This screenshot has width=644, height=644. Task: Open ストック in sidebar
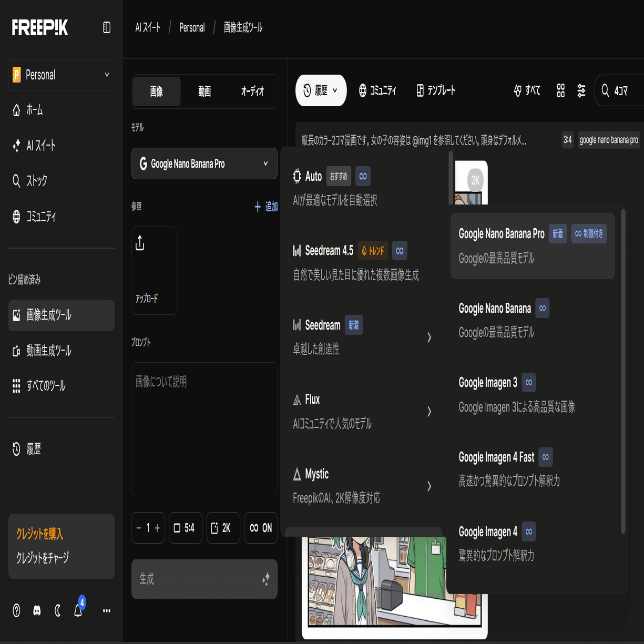pyautogui.click(x=62, y=181)
